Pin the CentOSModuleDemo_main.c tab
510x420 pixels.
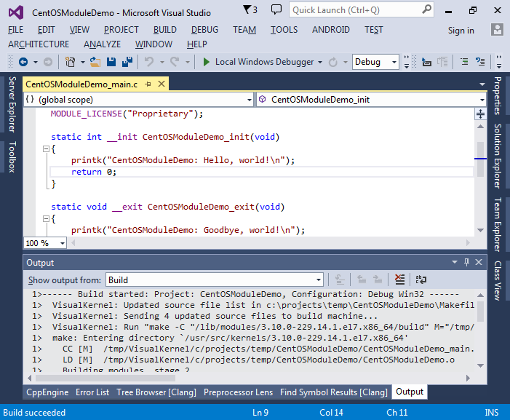click(x=148, y=84)
